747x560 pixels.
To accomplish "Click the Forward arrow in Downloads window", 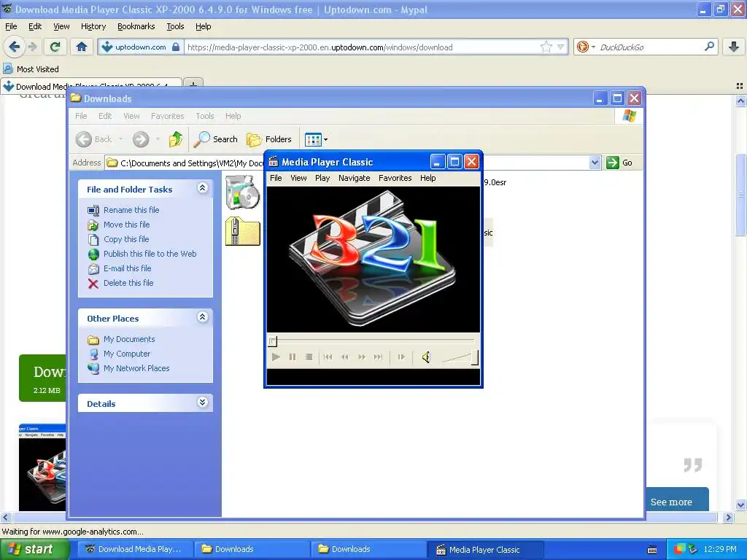I will (x=141, y=139).
